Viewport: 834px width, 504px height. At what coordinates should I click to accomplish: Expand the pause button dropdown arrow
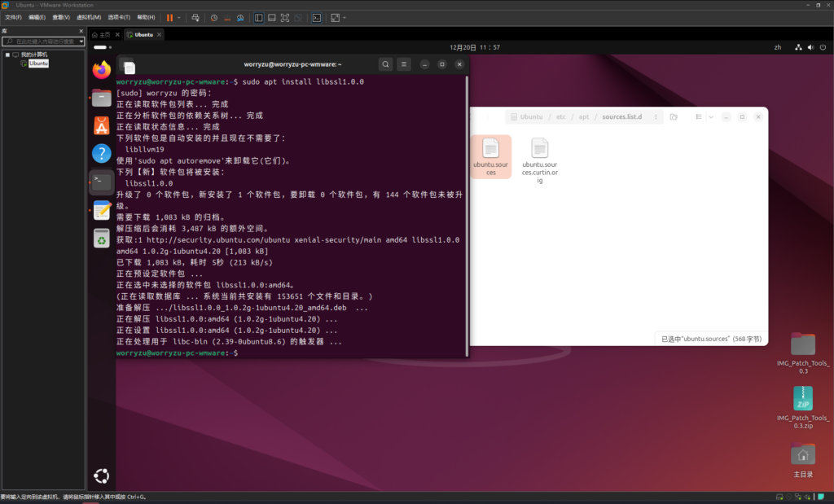pyautogui.click(x=179, y=17)
